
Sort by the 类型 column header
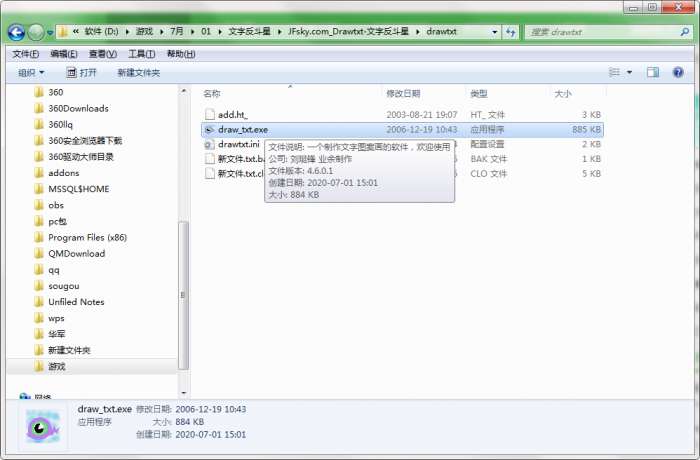pos(479,94)
